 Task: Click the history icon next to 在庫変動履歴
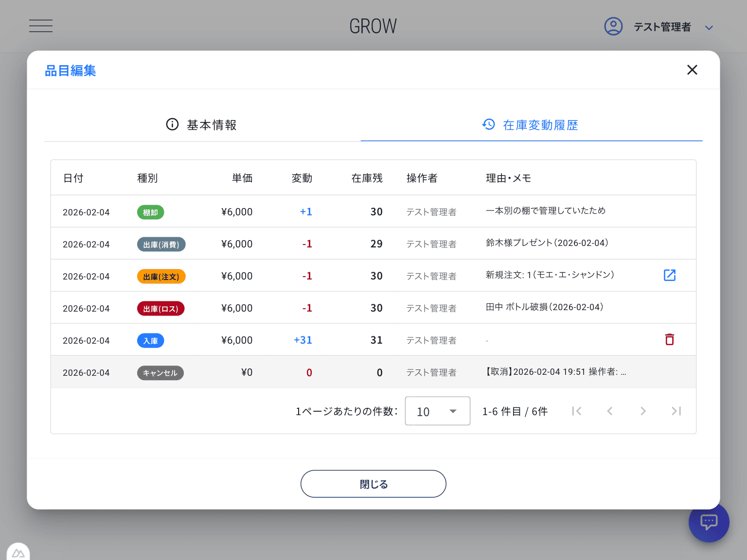pos(488,124)
